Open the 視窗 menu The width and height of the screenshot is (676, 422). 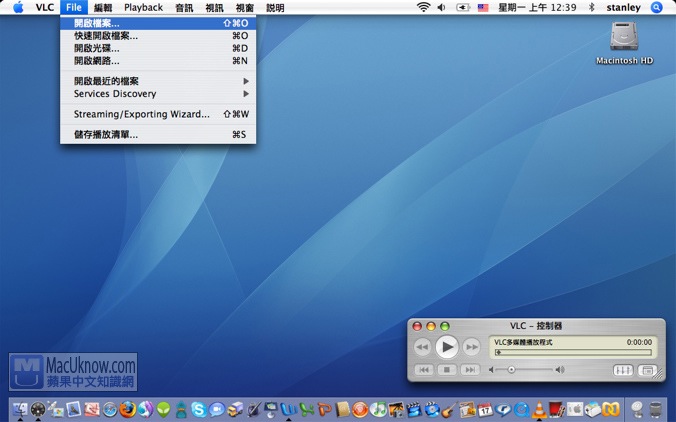(244, 7)
